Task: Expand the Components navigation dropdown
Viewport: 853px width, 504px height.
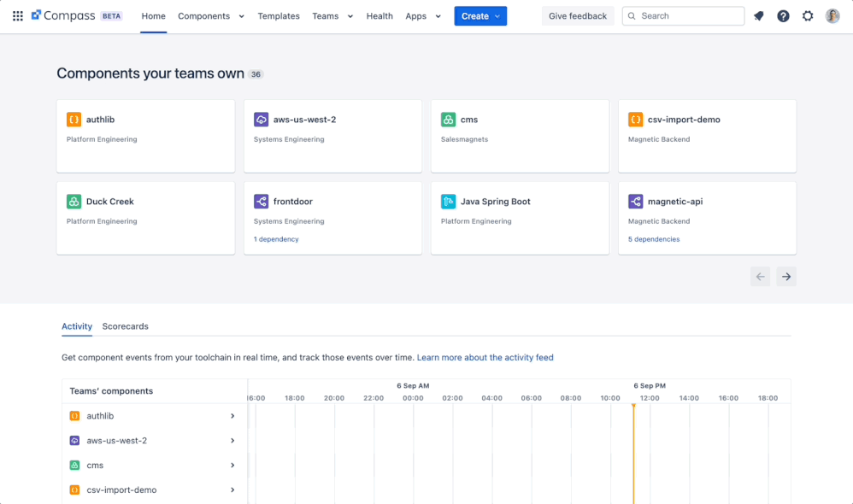Action: tap(241, 15)
